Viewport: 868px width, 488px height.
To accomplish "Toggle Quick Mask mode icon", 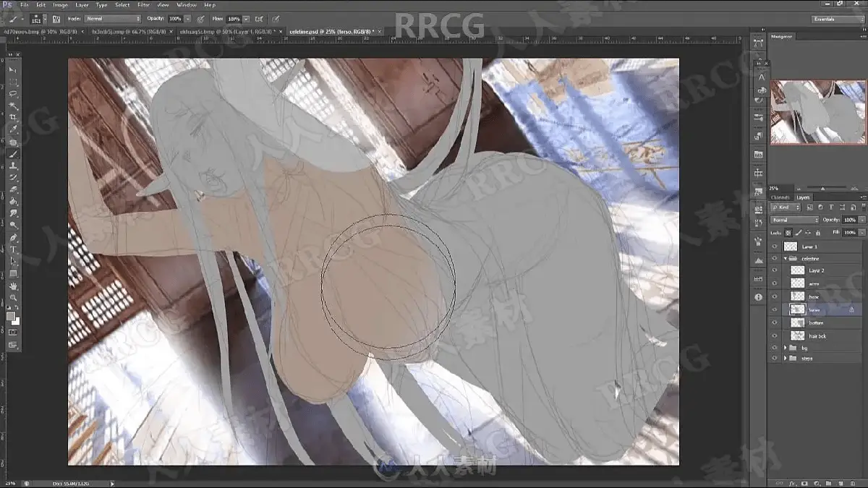I will click(x=12, y=333).
